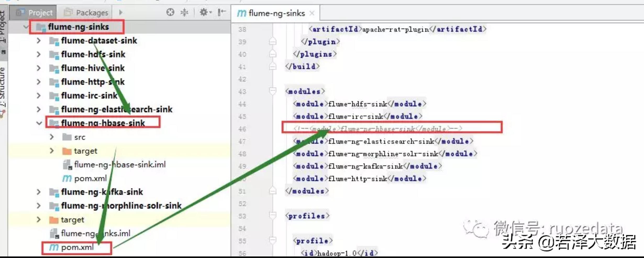Click the Maven icon of root pom.xml
Viewport: 644px width, 258px height.
click(54, 247)
